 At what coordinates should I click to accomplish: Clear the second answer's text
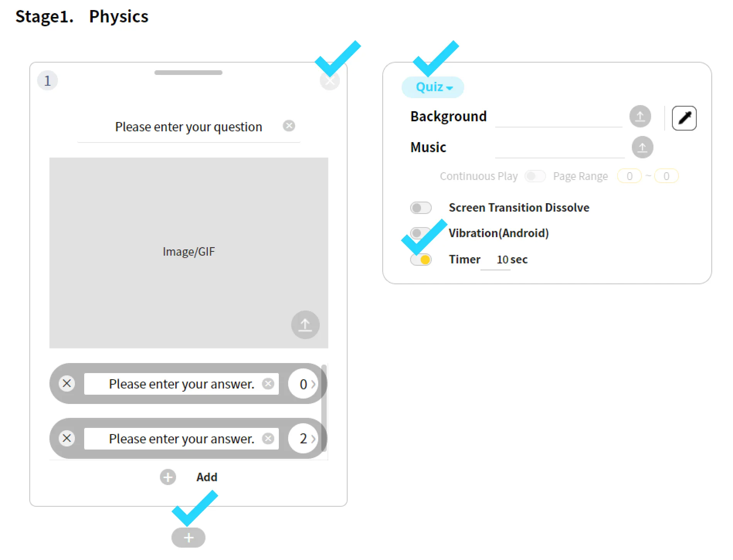(x=268, y=438)
